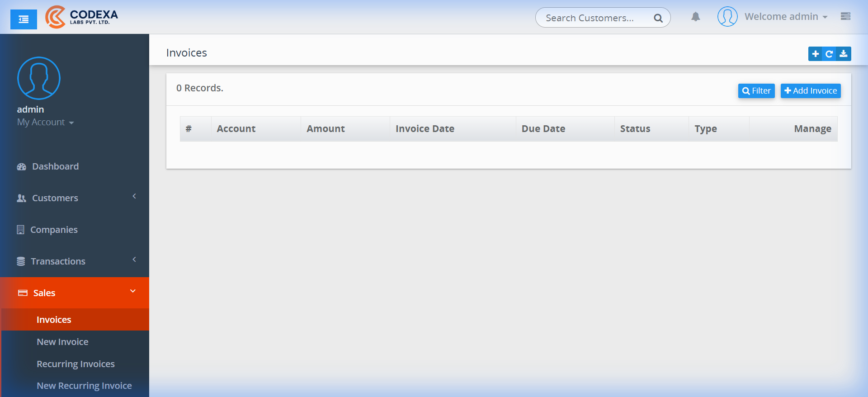
Task: Open the Welcome admin dropdown
Action: tap(786, 17)
